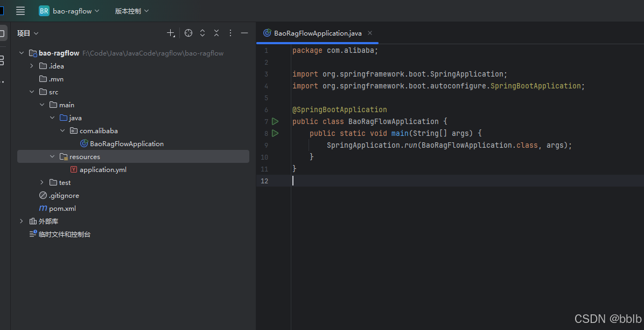Click run gutter icon beside class declaration

coord(275,121)
